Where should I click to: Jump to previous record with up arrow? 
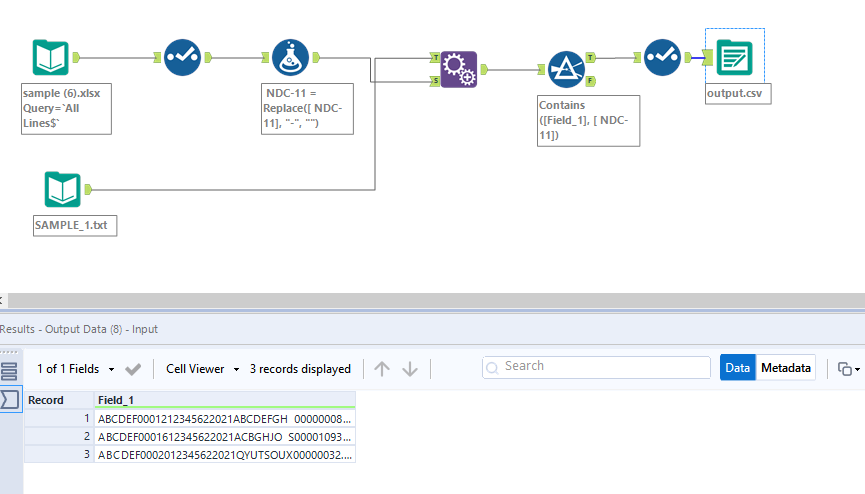[382, 369]
